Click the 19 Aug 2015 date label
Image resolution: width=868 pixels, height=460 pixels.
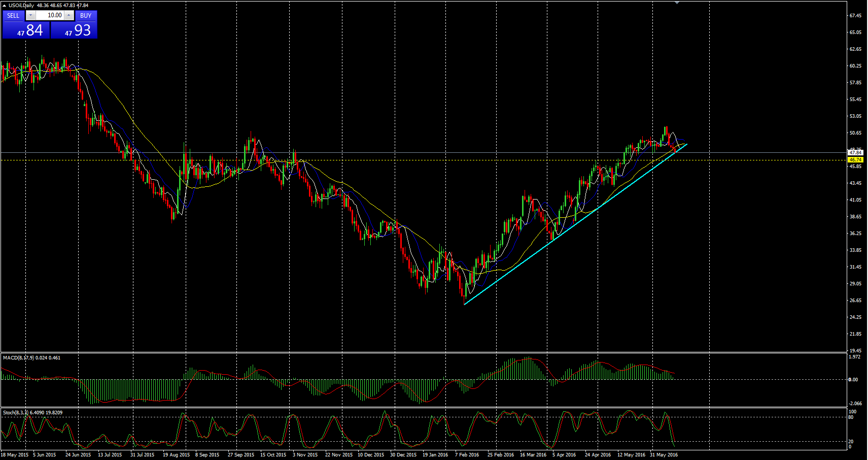click(x=176, y=455)
